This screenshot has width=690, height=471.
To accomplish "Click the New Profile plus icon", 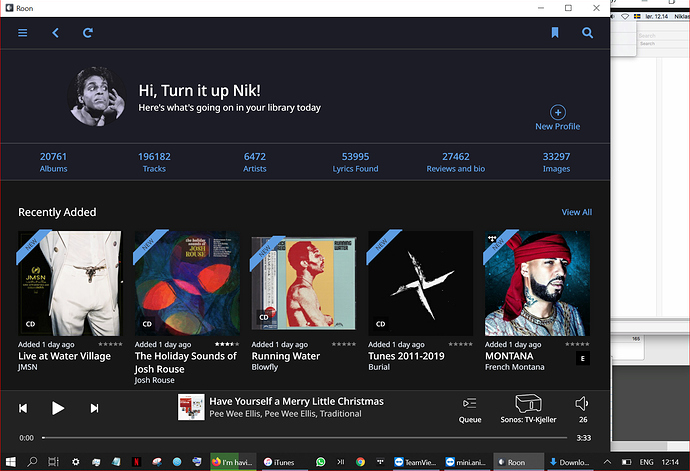I will (558, 112).
